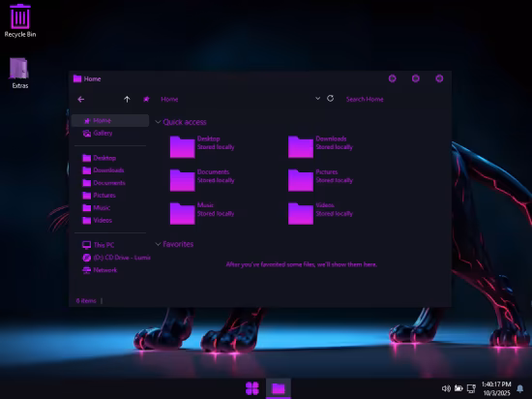Open Documents in the sidebar

point(110,183)
